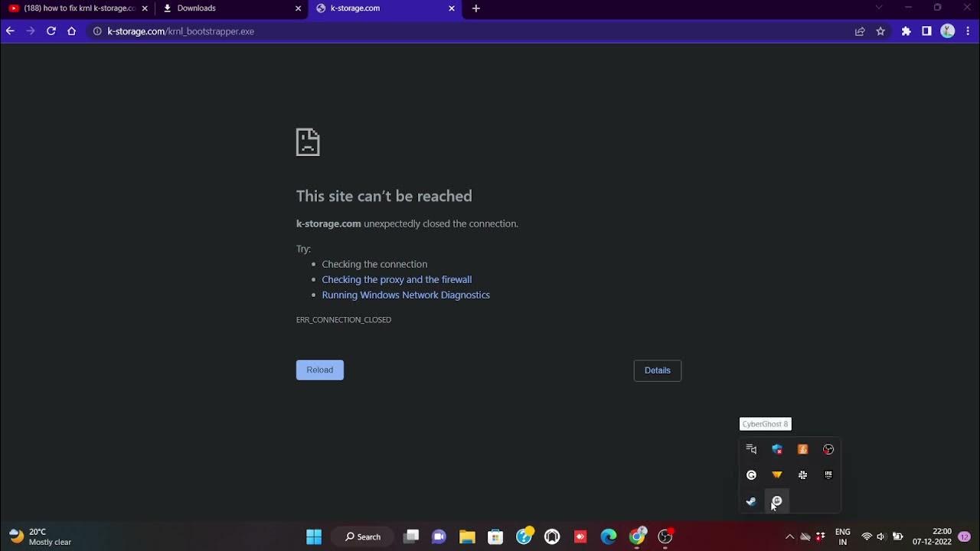
Task: Open volume speaker tray icon
Action: (x=881, y=536)
